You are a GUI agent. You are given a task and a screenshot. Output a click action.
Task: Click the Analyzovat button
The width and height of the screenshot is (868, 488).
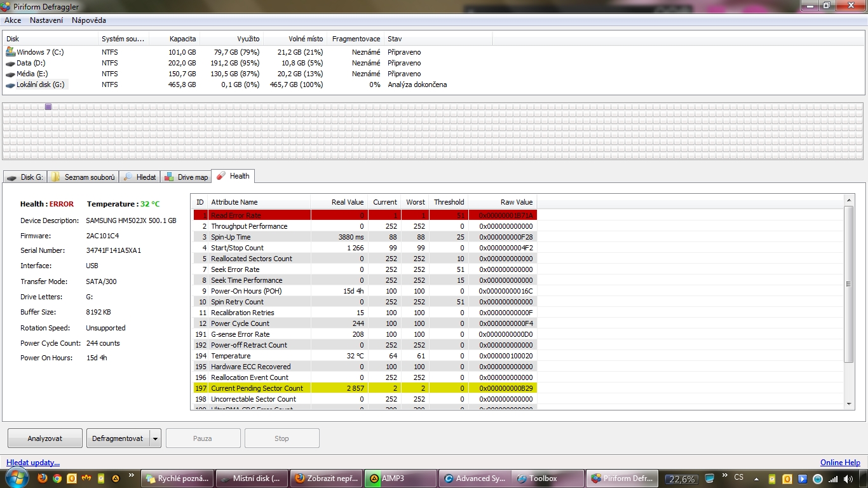click(45, 438)
